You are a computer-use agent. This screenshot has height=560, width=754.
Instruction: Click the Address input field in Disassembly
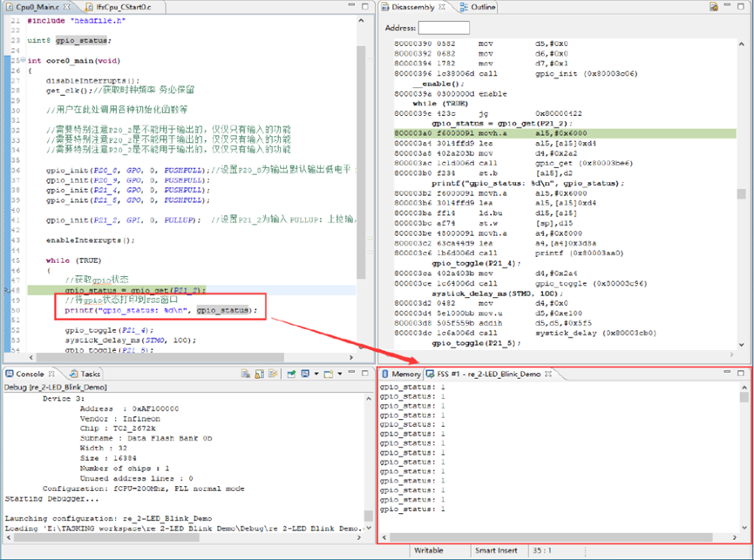tap(444, 28)
